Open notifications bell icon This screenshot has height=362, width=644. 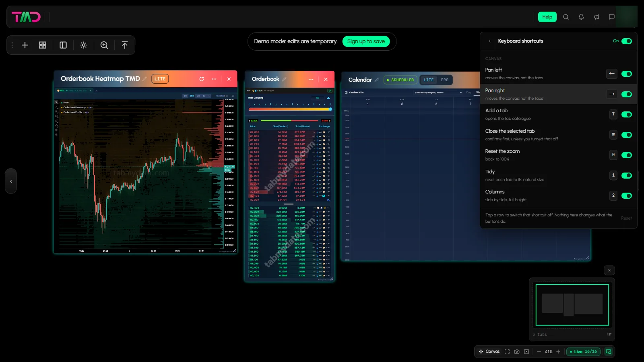coord(581,17)
